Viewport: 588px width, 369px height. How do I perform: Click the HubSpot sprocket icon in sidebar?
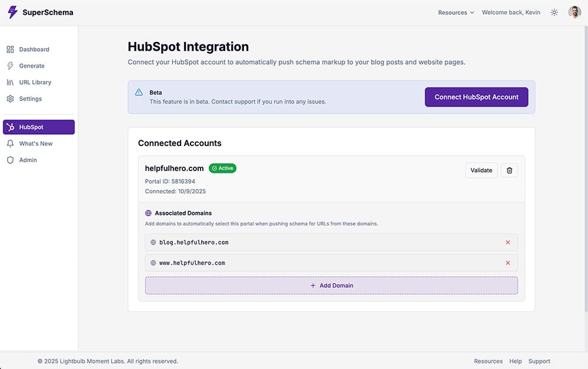[x=10, y=127]
